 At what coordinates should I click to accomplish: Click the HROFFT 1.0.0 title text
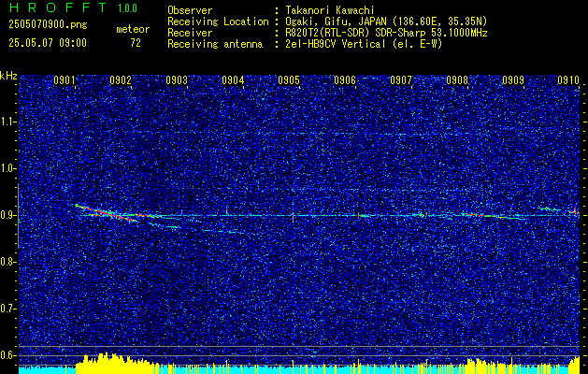[73, 7]
